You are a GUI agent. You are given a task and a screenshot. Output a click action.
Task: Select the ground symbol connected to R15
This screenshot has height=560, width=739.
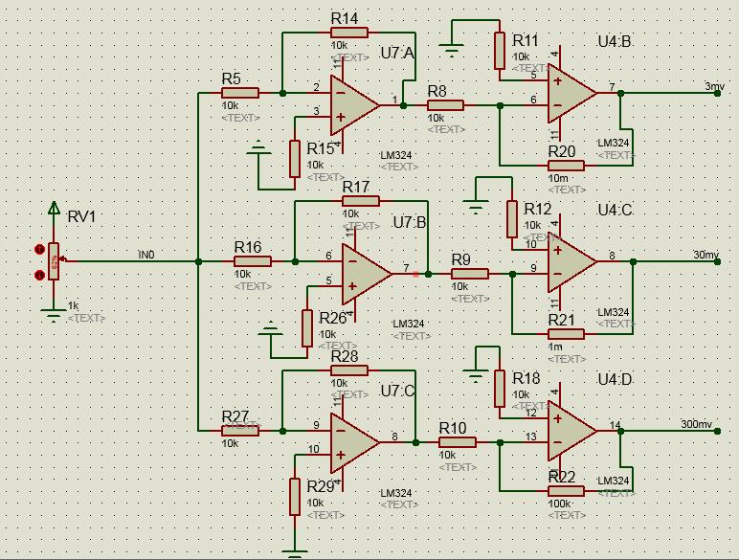coord(258,147)
